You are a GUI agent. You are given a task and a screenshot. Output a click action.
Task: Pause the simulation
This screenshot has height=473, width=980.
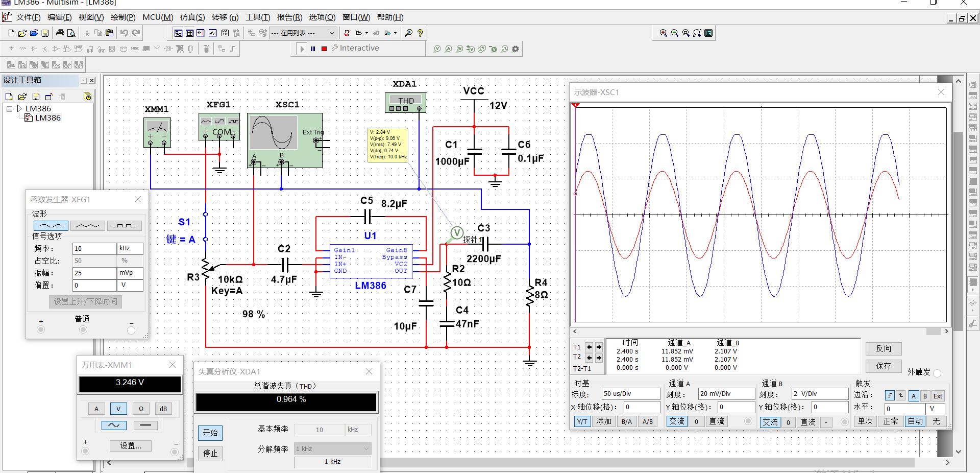click(x=313, y=49)
